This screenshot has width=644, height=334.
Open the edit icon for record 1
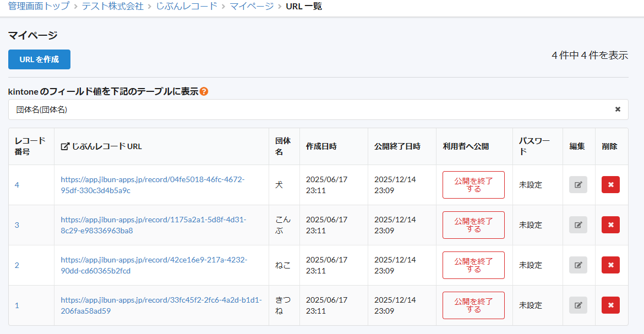click(578, 305)
